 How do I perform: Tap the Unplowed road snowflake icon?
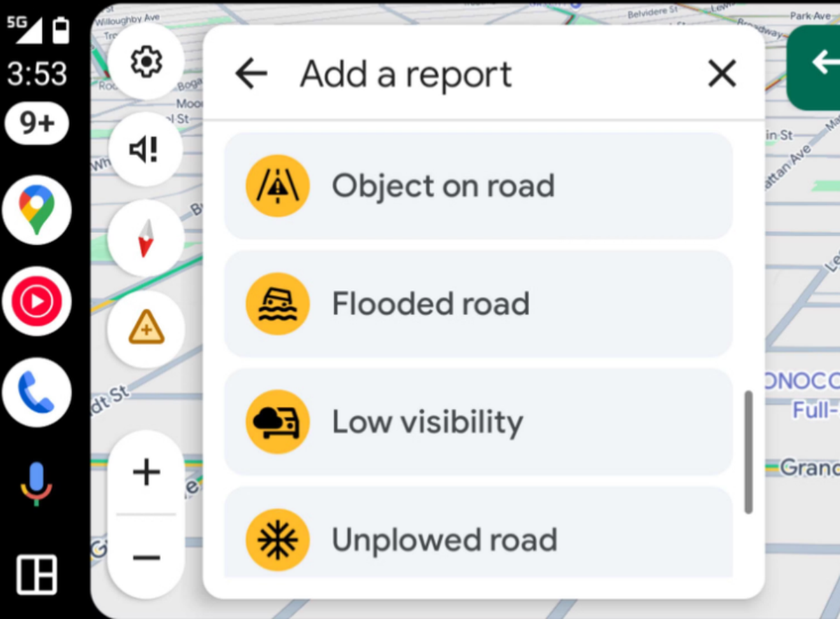click(277, 539)
